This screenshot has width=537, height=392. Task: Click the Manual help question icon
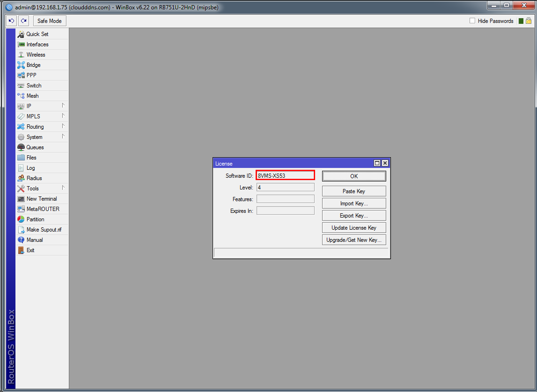[21, 240]
